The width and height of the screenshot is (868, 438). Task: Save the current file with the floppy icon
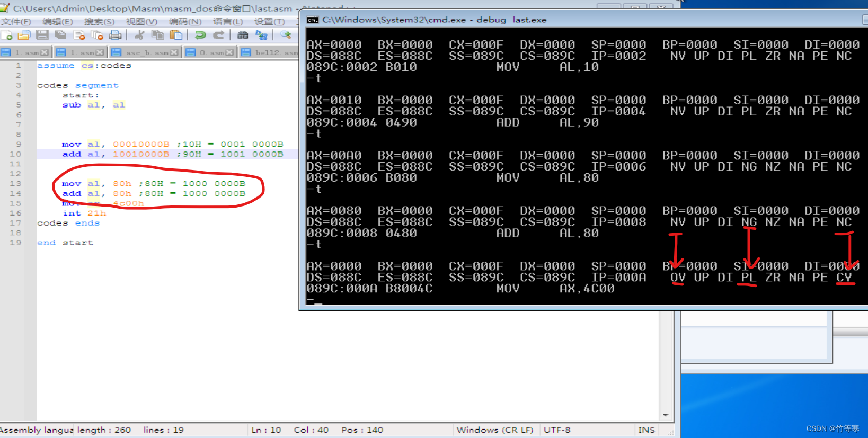pos(42,35)
